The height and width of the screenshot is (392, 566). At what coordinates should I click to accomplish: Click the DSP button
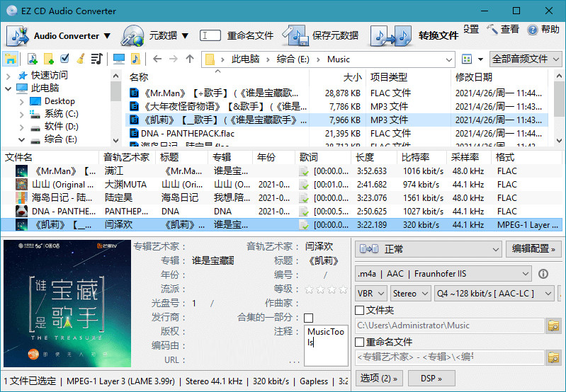pyautogui.click(x=430, y=378)
